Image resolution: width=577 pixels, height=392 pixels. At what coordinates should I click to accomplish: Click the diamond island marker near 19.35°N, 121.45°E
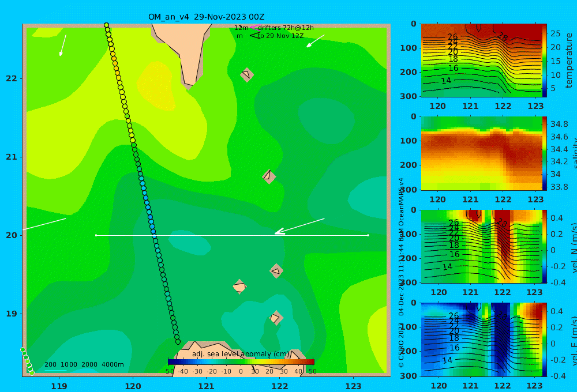coord(239,287)
